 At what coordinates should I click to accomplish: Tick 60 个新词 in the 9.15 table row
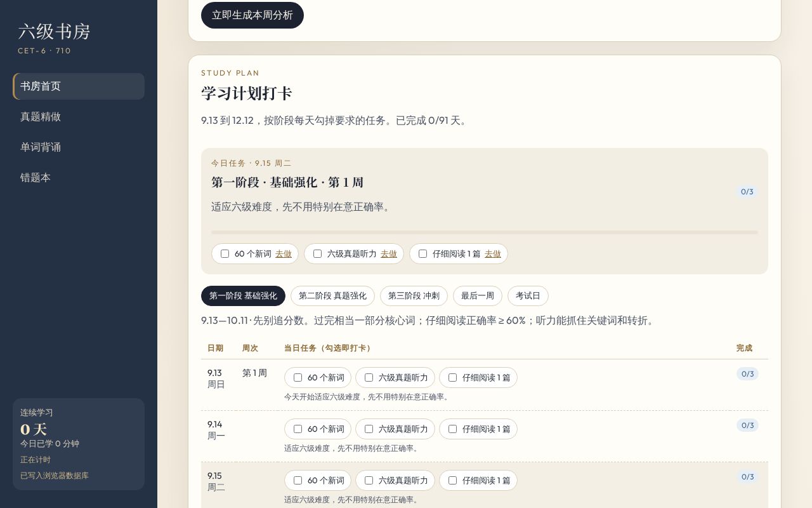[x=298, y=481]
